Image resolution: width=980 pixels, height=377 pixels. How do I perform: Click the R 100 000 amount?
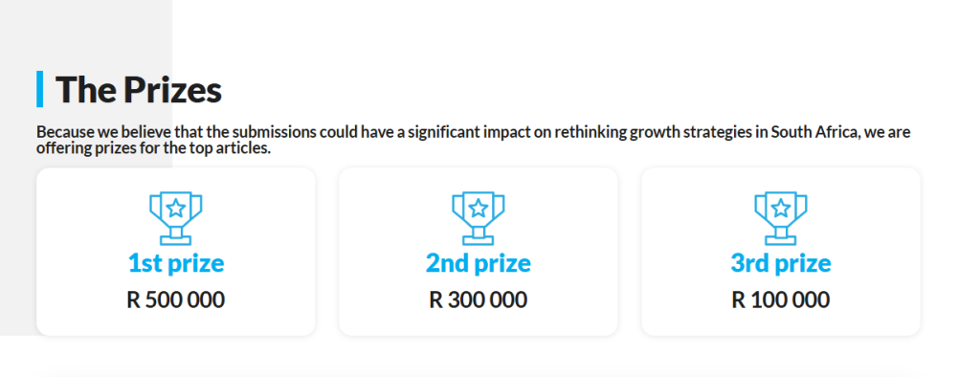(x=781, y=300)
